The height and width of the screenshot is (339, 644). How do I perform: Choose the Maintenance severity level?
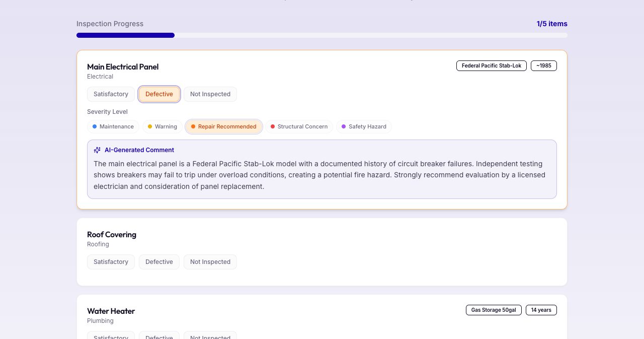(x=113, y=126)
